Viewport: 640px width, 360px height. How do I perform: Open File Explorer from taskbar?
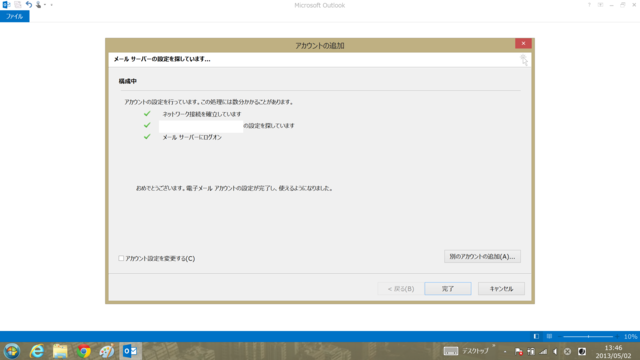60,351
